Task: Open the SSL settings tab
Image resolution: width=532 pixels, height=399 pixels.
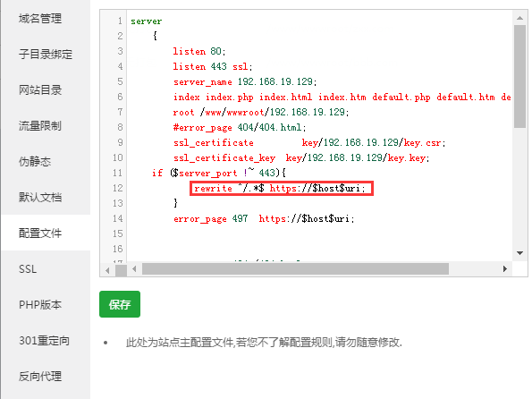Action: [x=28, y=269]
